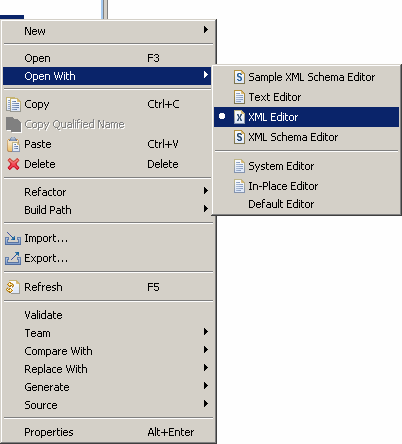Click the grayed Copy Qualified Name icon
Screen dimensions: 402x444
[13, 124]
